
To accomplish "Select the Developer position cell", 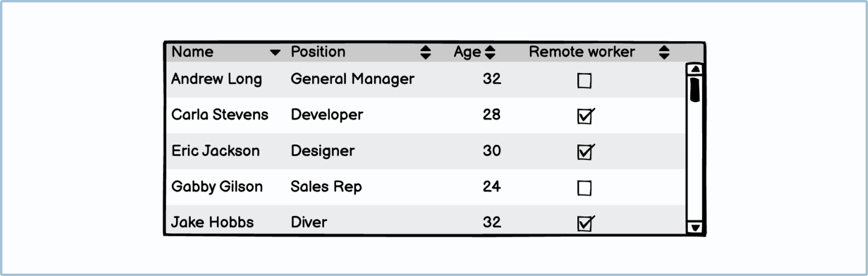I will click(326, 115).
